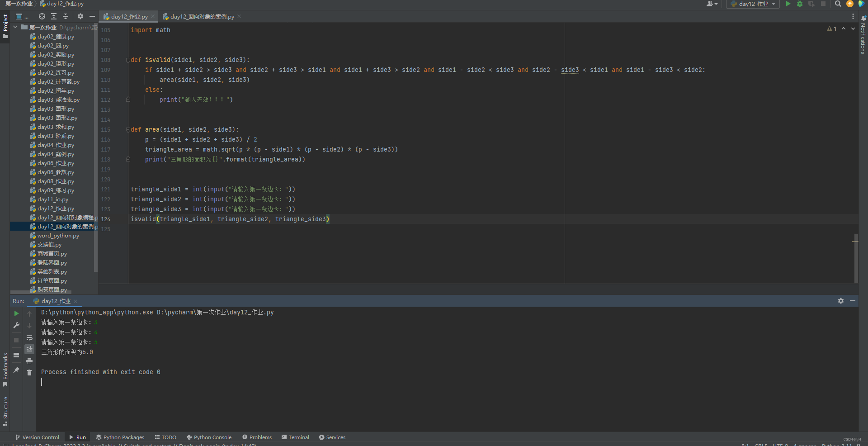Go to previous highlighted error arrow
The height and width of the screenshot is (446, 868).
pos(844,28)
